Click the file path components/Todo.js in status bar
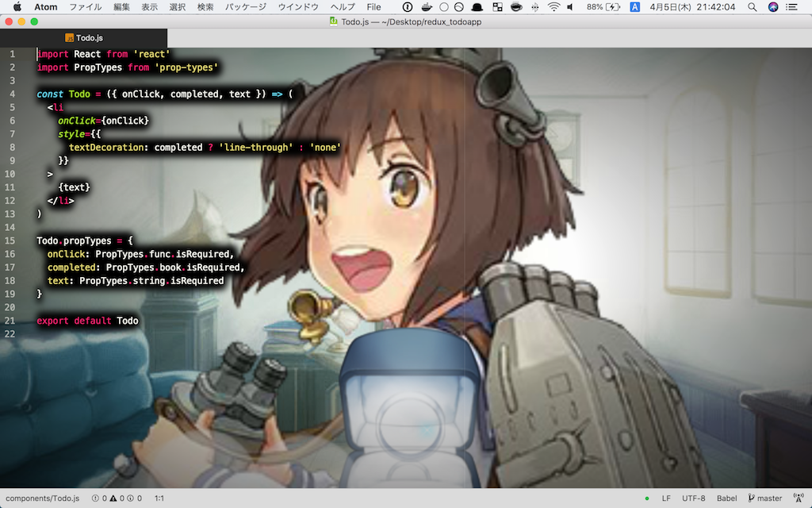Image resolution: width=812 pixels, height=508 pixels. click(43, 498)
